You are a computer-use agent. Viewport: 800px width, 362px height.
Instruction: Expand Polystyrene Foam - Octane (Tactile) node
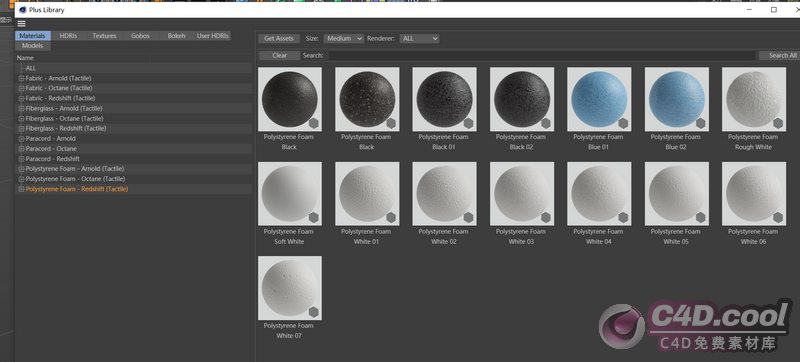21,179
